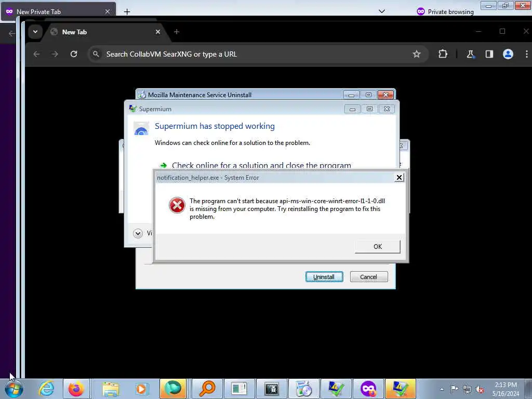532x399 pixels.
Task: Open the network tray icon
Action: click(x=467, y=389)
